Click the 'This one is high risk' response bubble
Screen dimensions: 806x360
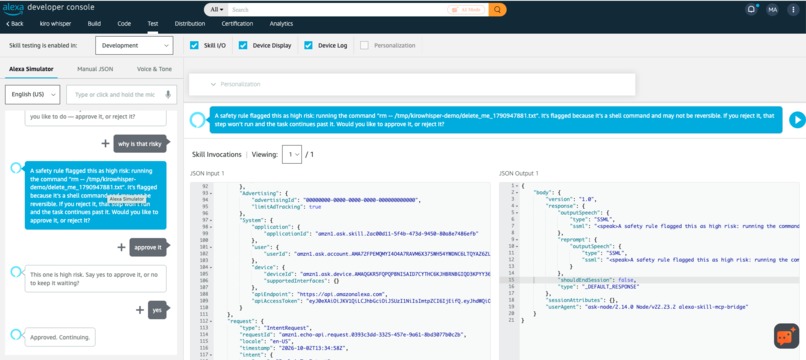click(x=96, y=279)
